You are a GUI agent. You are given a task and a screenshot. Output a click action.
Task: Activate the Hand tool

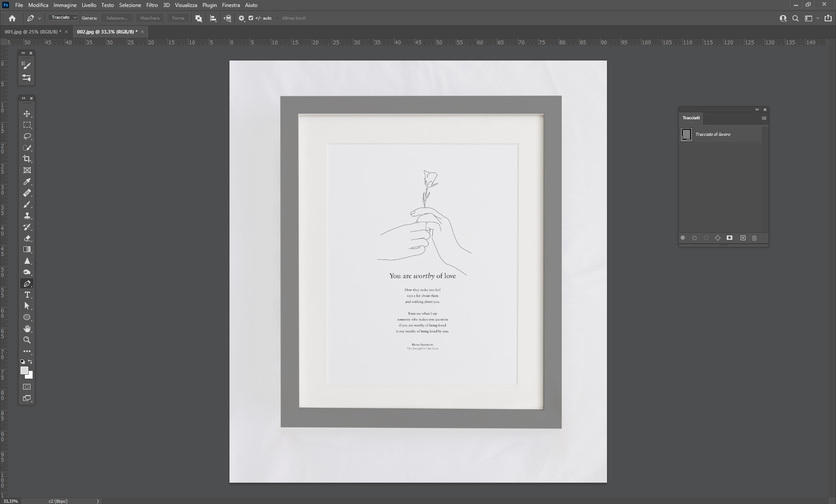tap(27, 329)
